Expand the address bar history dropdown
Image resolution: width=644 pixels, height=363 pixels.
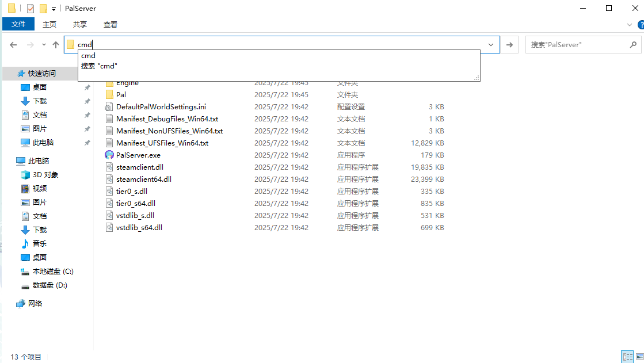[x=491, y=45]
